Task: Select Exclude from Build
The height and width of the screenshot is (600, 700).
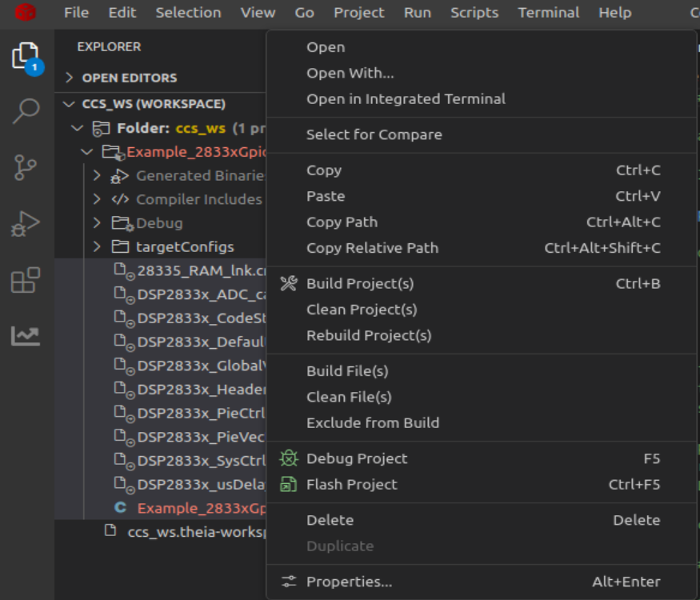Action: click(482, 422)
